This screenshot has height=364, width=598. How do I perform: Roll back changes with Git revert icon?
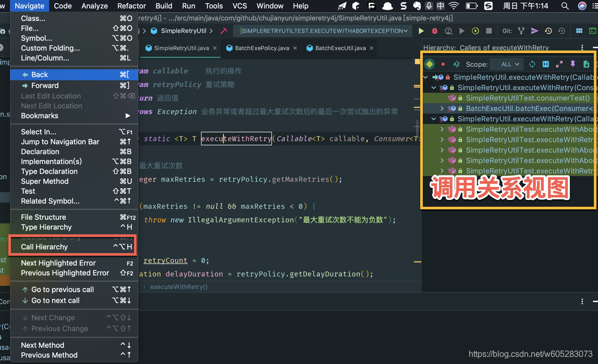pos(562,31)
